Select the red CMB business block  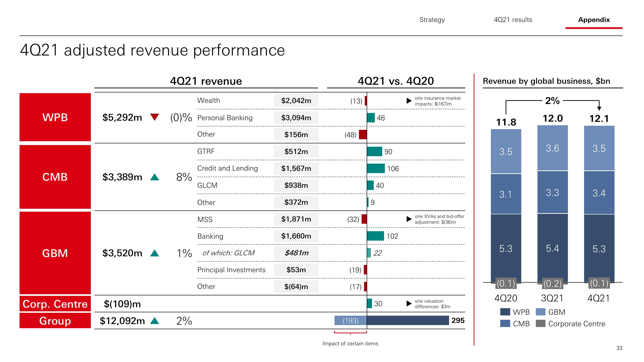(55, 177)
